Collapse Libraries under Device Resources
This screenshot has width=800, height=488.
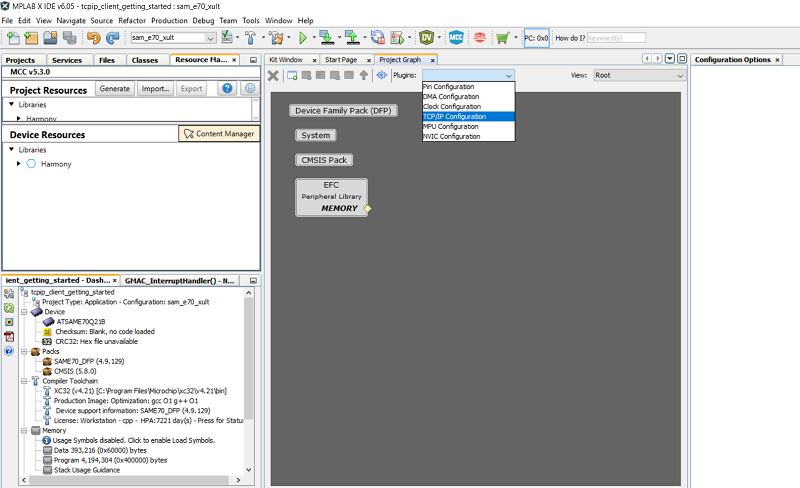[x=11, y=150]
